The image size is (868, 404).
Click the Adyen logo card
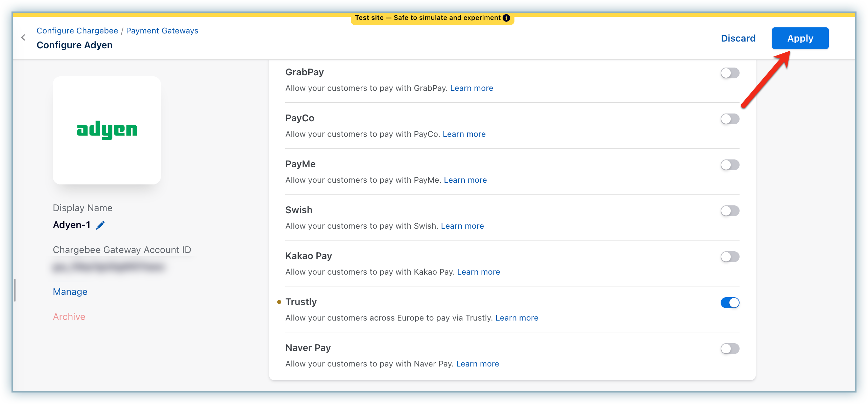tap(107, 130)
